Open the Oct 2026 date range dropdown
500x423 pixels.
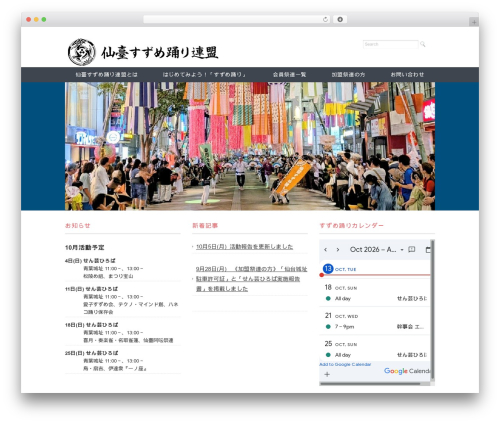tap(377, 249)
